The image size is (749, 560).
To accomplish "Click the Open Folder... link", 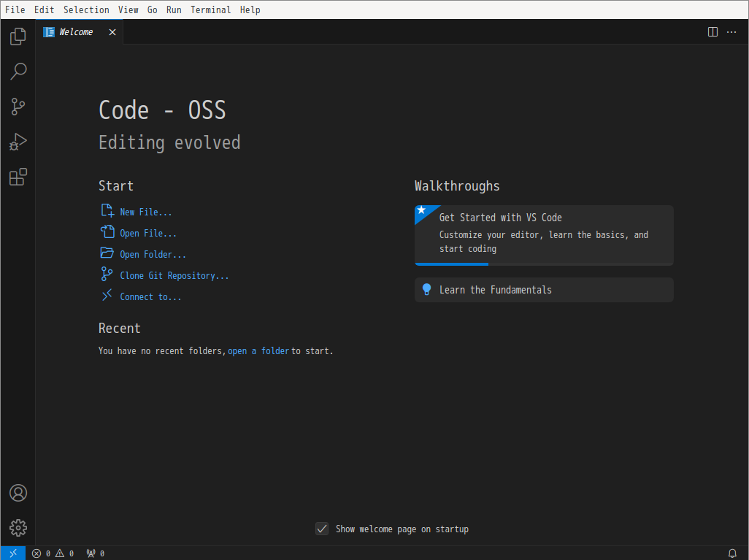I will [153, 254].
